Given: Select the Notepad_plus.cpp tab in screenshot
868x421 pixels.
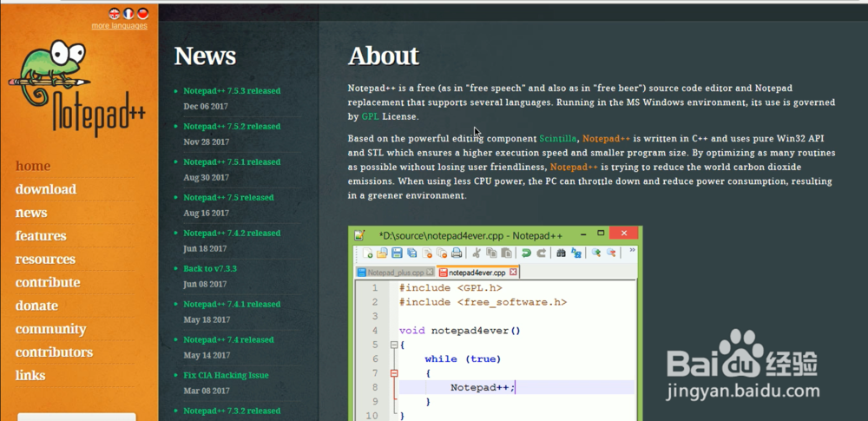Looking at the screenshot, I should click(395, 272).
